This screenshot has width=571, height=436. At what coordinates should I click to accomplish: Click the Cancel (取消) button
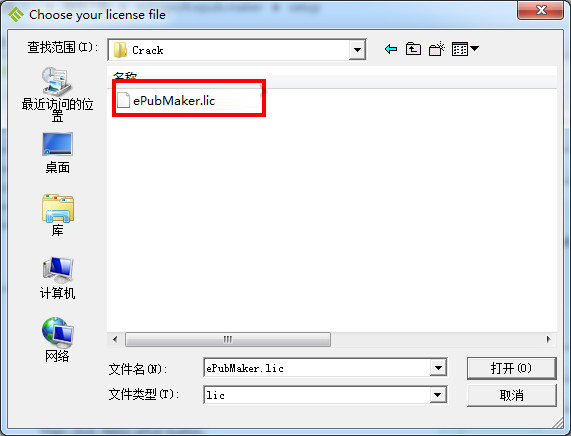512,395
